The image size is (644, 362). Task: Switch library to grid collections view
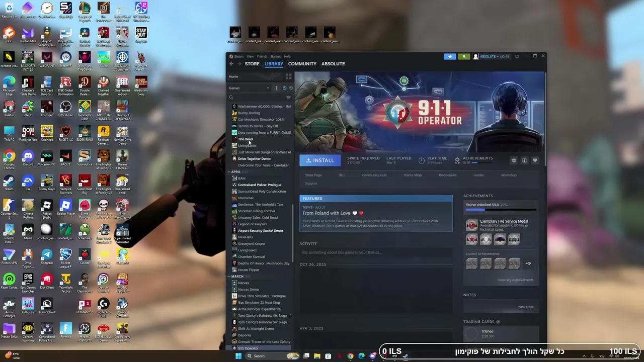[x=288, y=76]
